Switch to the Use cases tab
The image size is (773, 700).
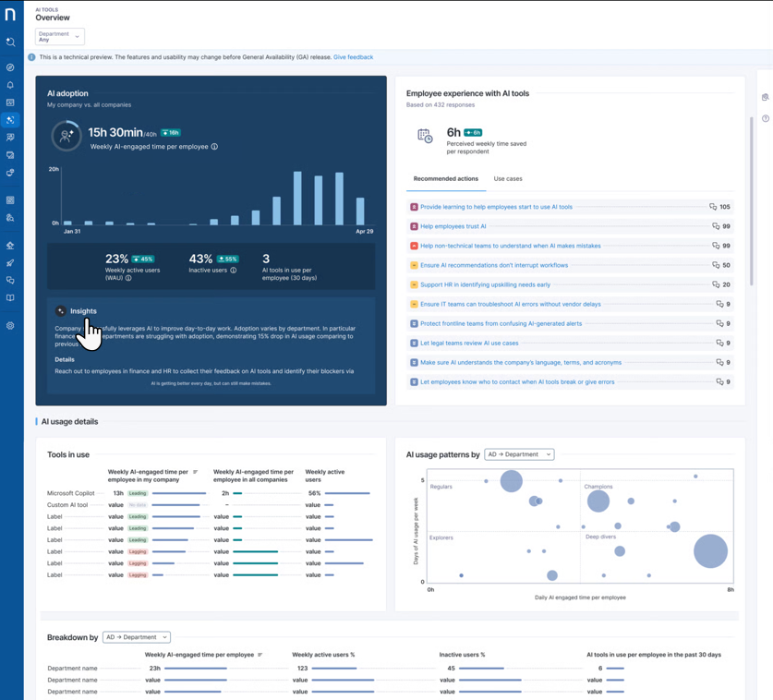click(x=507, y=178)
